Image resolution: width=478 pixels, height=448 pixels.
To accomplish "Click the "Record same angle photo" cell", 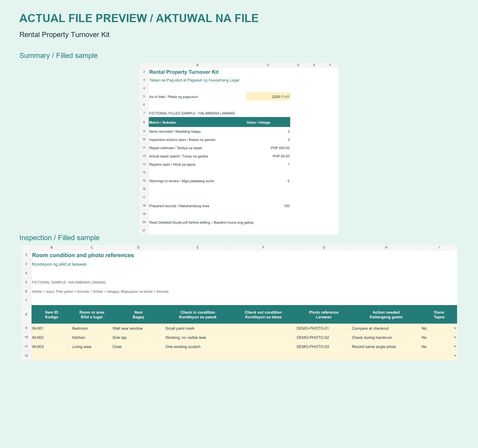I will pyautogui.click(x=386, y=347).
